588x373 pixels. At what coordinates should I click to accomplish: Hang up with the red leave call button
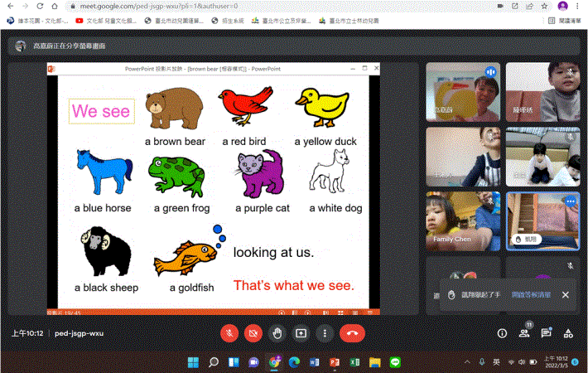coord(353,333)
